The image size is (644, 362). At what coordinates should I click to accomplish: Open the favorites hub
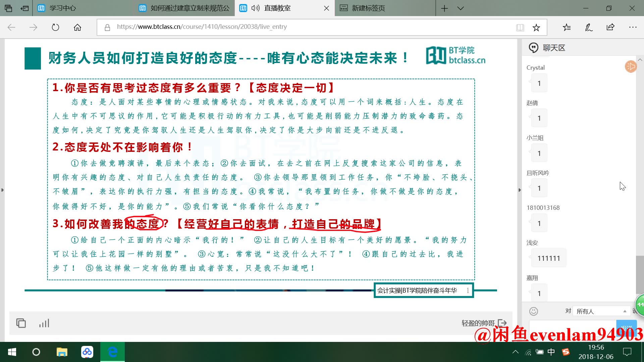(567, 27)
